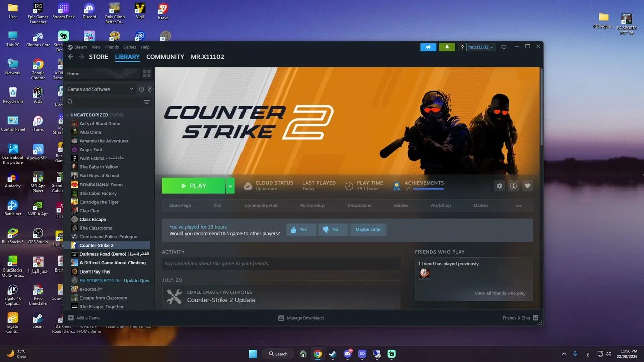Open the Counter-Strike 2 Update news item
This screenshot has width=644, height=362.
click(x=281, y=297)
